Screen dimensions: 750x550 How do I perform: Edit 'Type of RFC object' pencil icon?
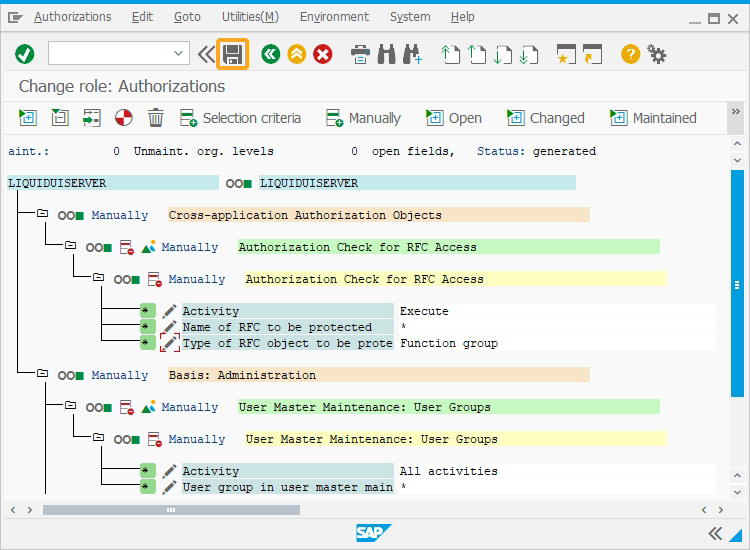click(170, 343)
